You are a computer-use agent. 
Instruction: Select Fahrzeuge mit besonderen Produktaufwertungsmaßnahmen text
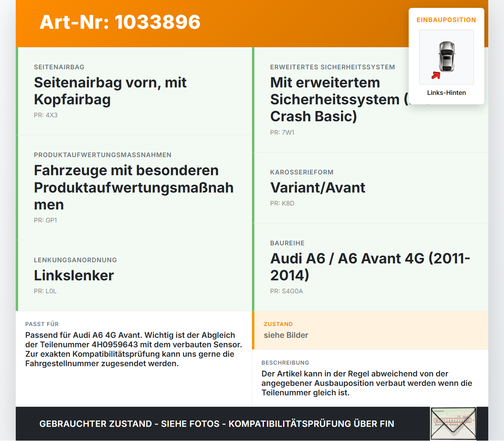[134, 187]
